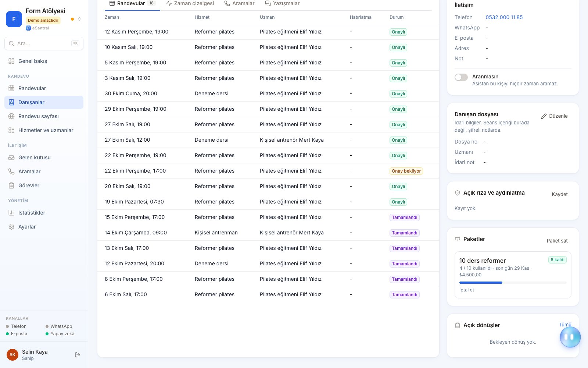This screenshot has height=368, width=588.
Task: Open the 22 Ekim Perşembe, 17:00 appointment row
Action: pos(268,171)
